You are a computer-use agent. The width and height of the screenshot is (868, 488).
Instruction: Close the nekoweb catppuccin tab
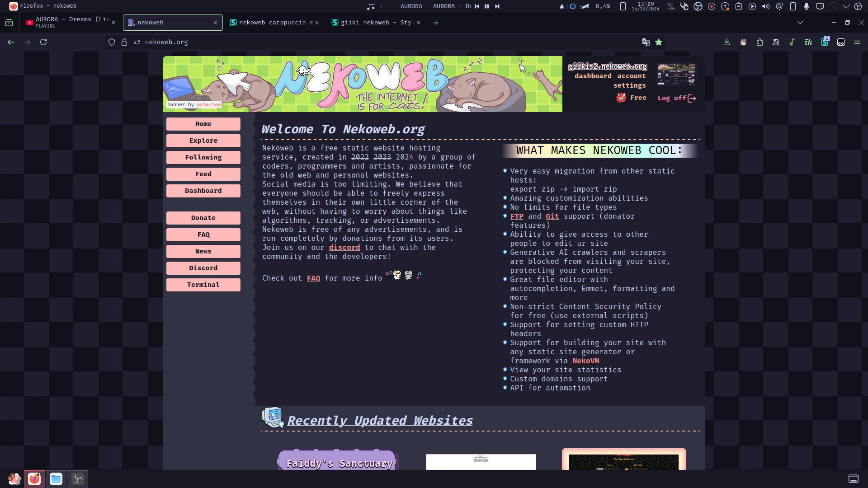pos(317,23)
